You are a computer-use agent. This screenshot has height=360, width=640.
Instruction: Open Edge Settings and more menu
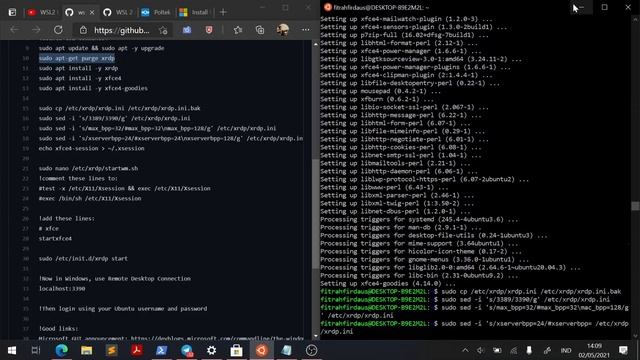click(305, 29)
